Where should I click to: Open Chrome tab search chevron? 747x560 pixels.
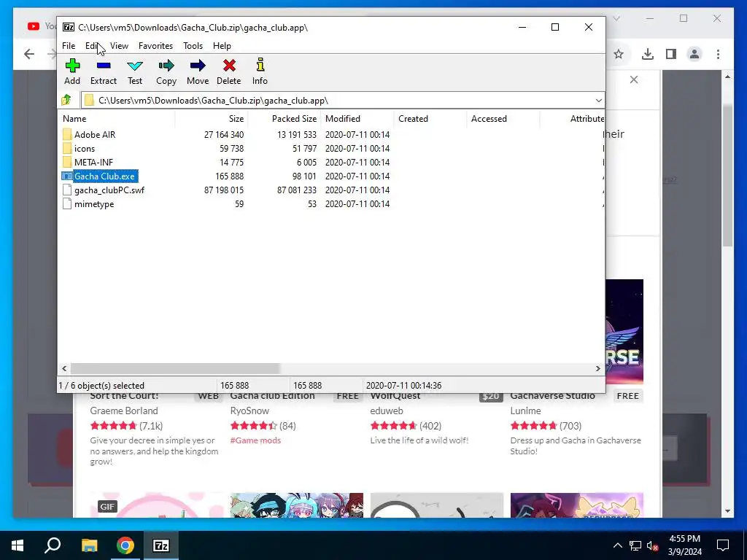coord(616,18)
